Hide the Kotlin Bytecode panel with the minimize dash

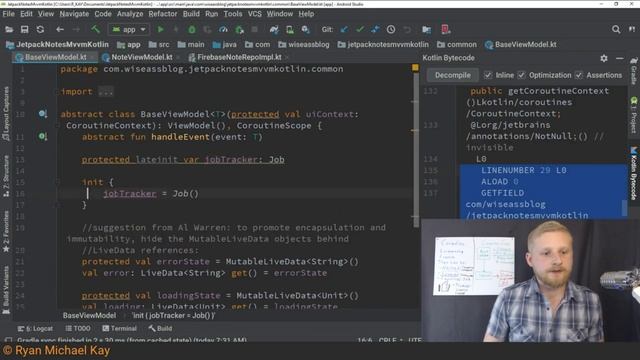[x=620, y=58]
